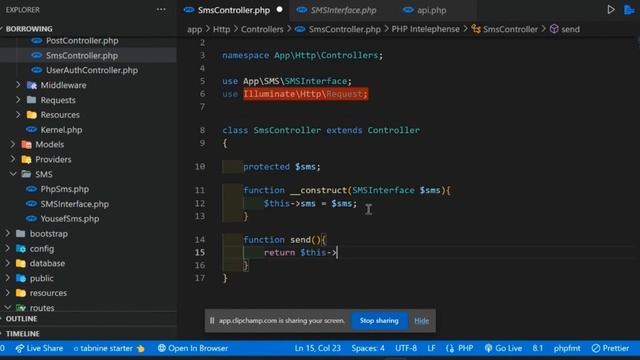The height and width of the screenshot is (360, 640).
Task: Switch to the api.php tab
Action: point(431,10)
